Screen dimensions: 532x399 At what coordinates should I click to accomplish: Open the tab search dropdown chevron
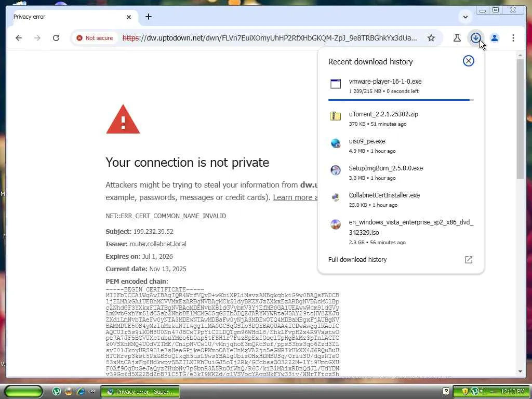point(465,17)
